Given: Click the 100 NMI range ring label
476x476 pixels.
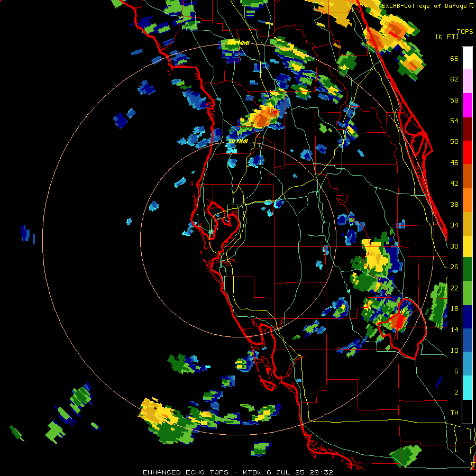Looking at the screenshot, I should pyautogui.click(x=239, y=43).
